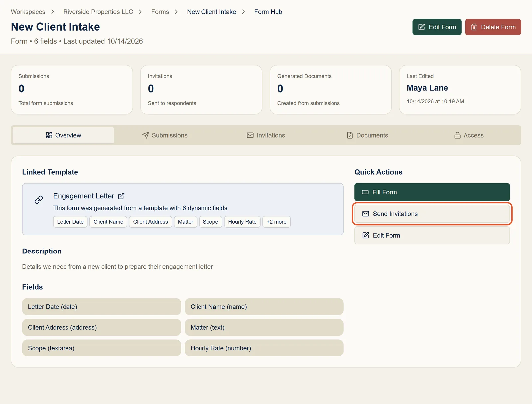The height and width of the screenshot is (404, 532).
Task: Click the grid icon on Overview tab
Action: click(x=49, y=135)
